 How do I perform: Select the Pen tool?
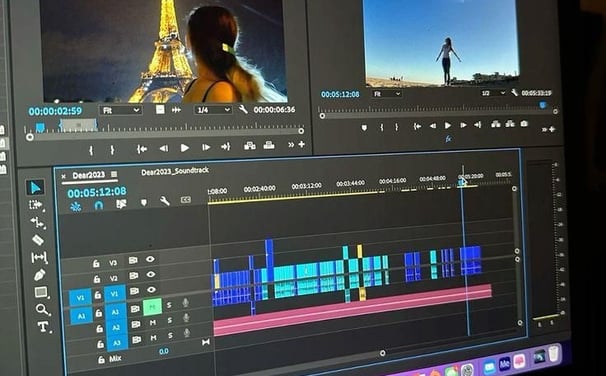click(39, 275)
